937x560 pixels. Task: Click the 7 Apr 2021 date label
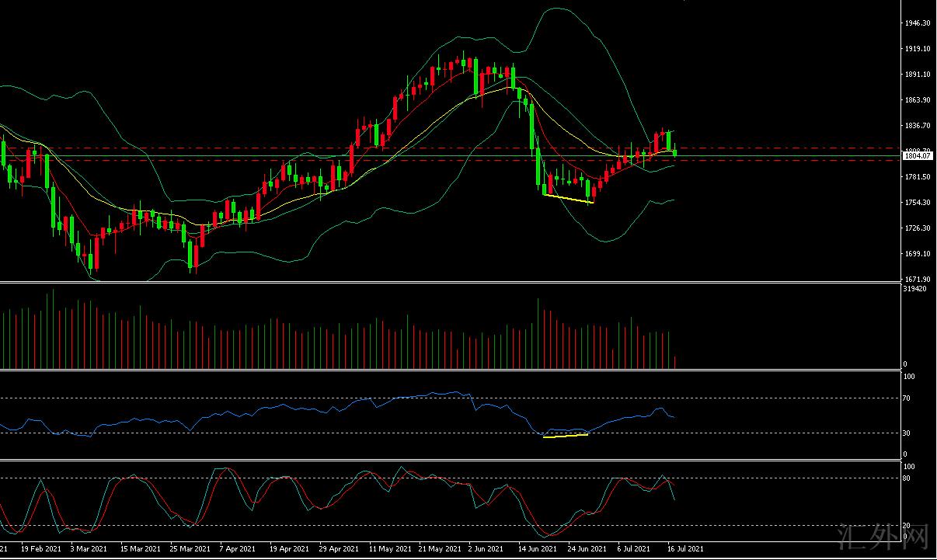tap(238, 548)
